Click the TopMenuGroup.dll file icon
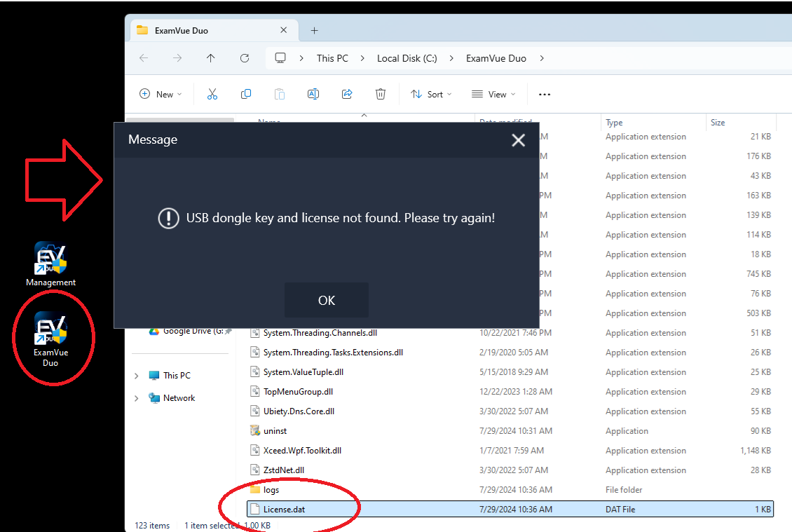 tap(255, 392)
